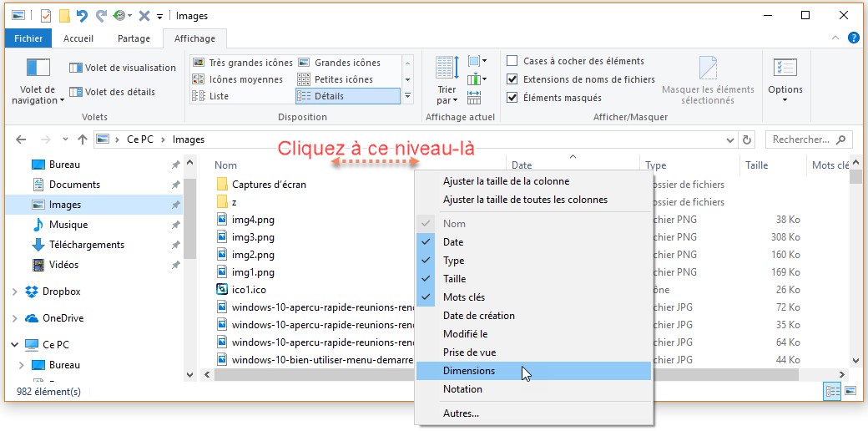This screenshot has height=431, width=868.
Task: Switch to the Accueil ribbon tab
Action: pyautogui.click(x=78, y=38)
